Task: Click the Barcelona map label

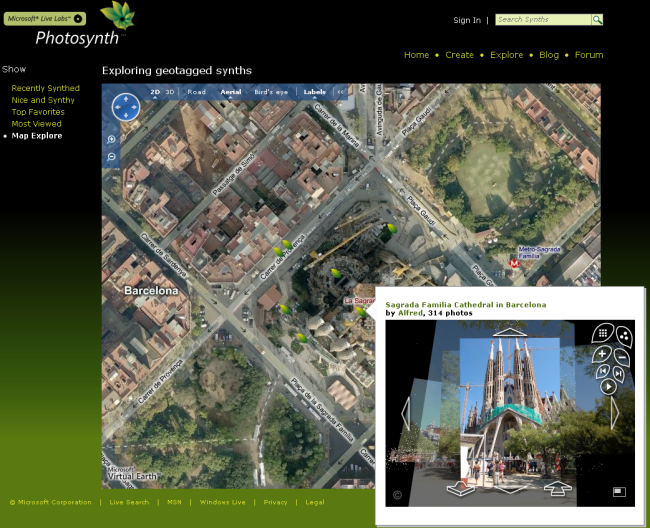Action: pyautogui.click(x=151, y=291)
